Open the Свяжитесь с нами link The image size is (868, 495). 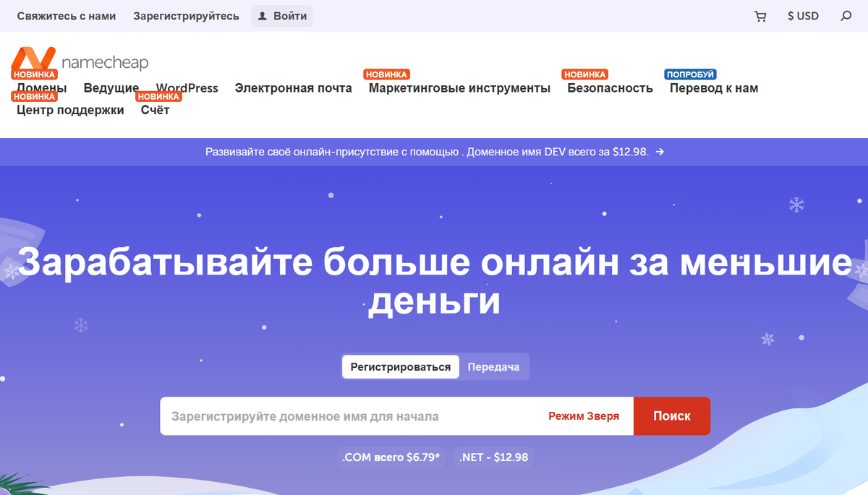67,16
